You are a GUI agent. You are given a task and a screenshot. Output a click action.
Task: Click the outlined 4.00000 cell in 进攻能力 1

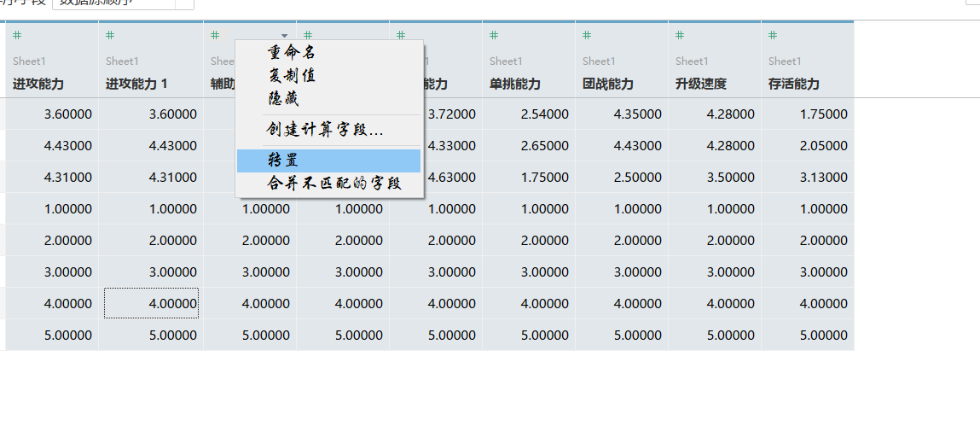tap(151, 303)
